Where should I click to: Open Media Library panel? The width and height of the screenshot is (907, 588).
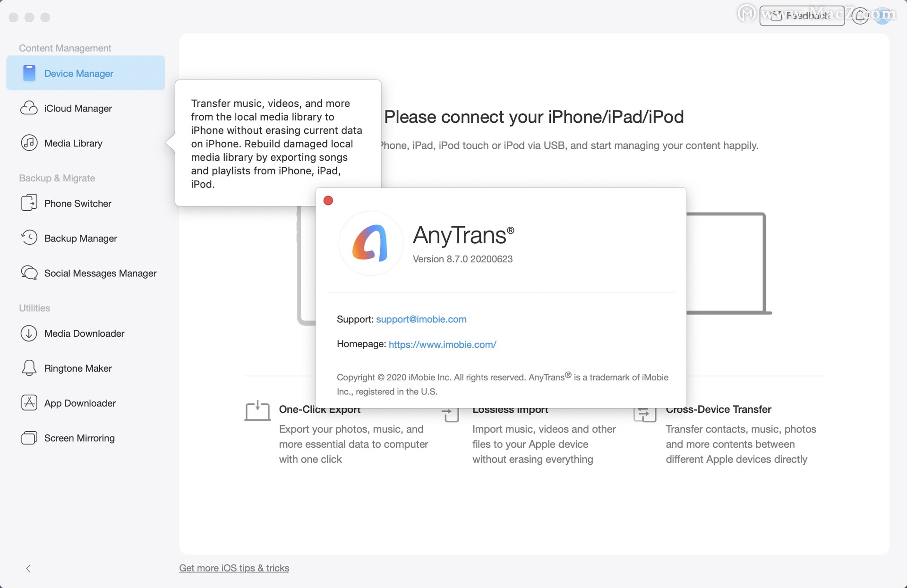[x=73, y=143]
